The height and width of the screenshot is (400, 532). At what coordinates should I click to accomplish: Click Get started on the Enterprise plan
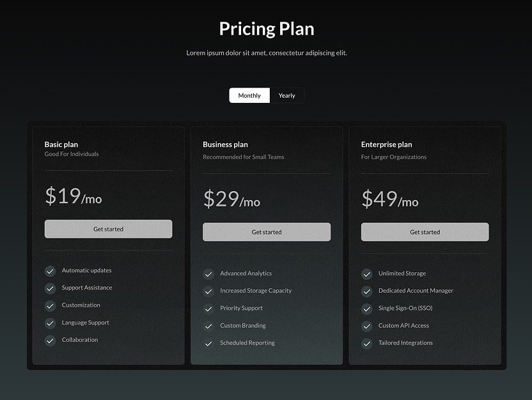425,232
